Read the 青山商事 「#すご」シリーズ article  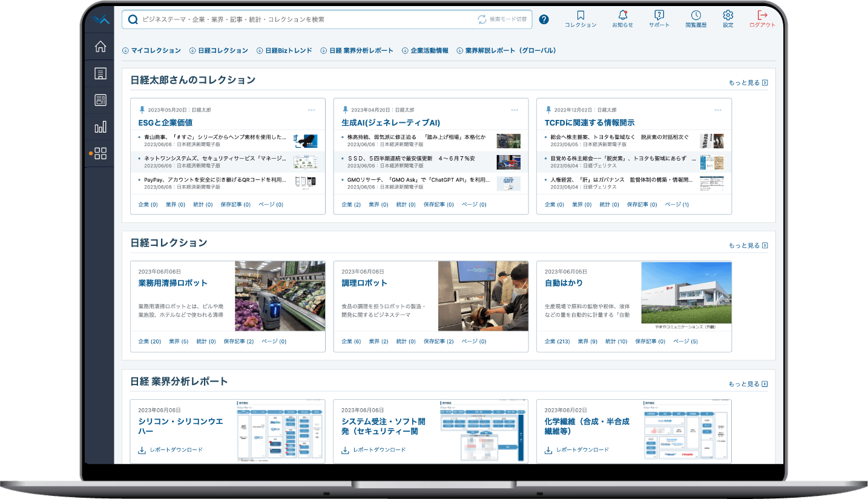pos(215,137)
